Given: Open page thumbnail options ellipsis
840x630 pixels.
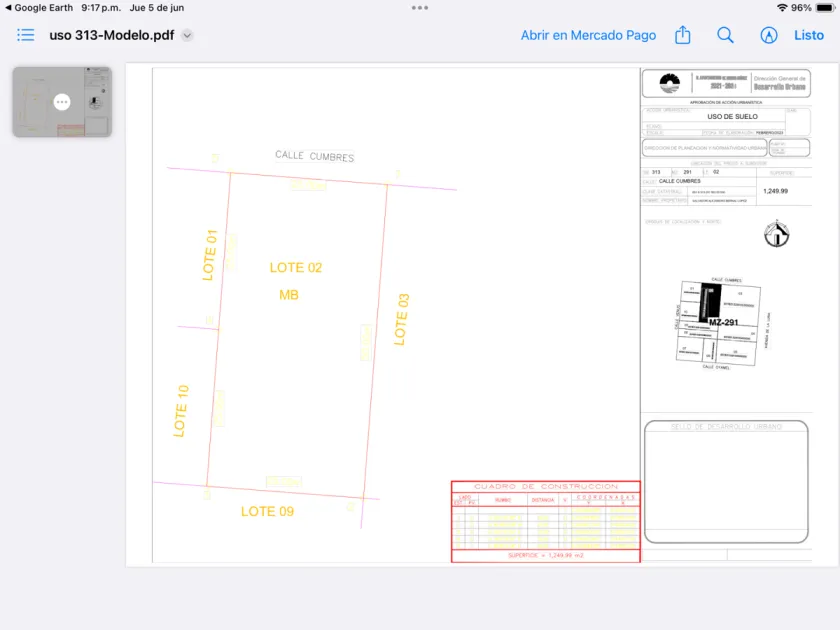Looking at the screenshot, I should [x=62, y=102].
